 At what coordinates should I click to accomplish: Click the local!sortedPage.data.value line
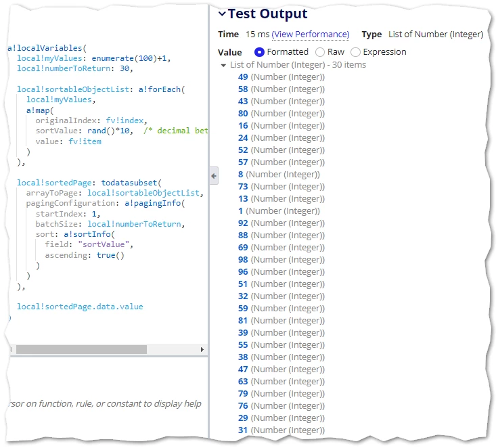pos(80,307)
